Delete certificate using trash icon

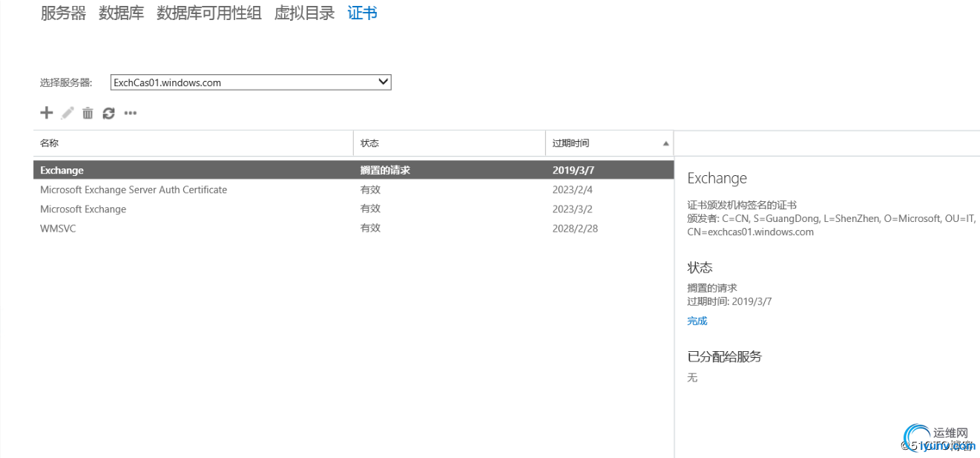pyautogui.click(x=88, y=113)
